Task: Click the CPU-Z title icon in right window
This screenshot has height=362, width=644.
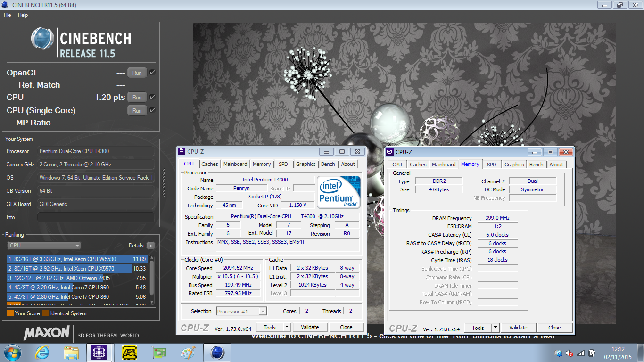Action: 390,152
